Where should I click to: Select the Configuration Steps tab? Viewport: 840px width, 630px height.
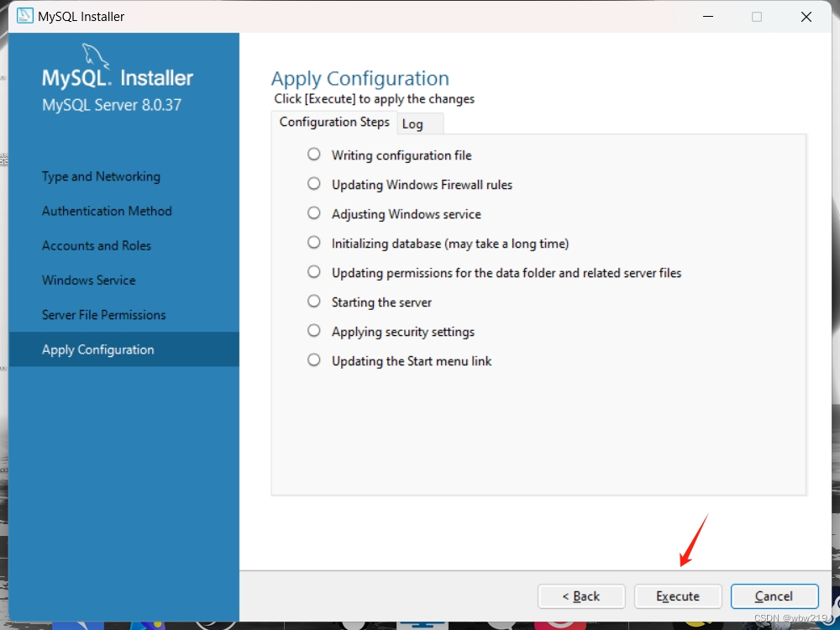coord(334,122)
